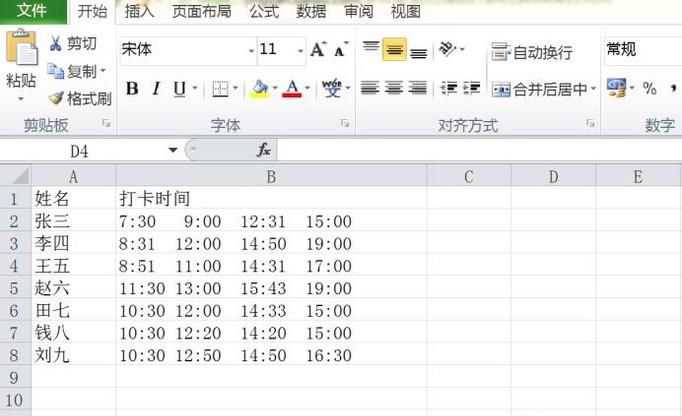Select cell with 赵六 name
682x416 pixels.
point(74,288)
